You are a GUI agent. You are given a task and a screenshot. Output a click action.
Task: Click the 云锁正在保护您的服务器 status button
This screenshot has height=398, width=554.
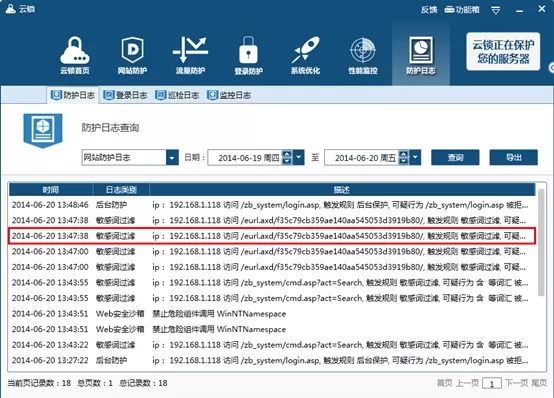(x=503, y=52)
